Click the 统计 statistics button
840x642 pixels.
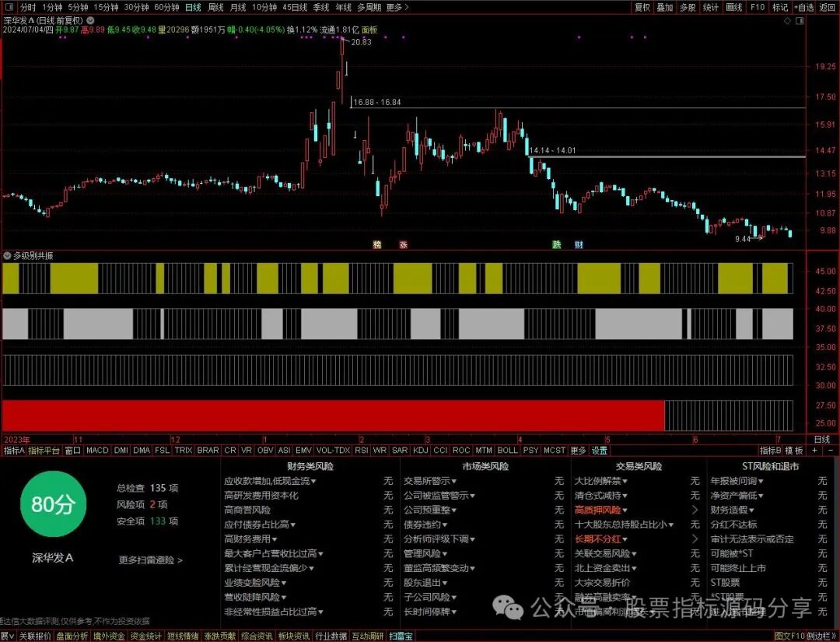711,7
